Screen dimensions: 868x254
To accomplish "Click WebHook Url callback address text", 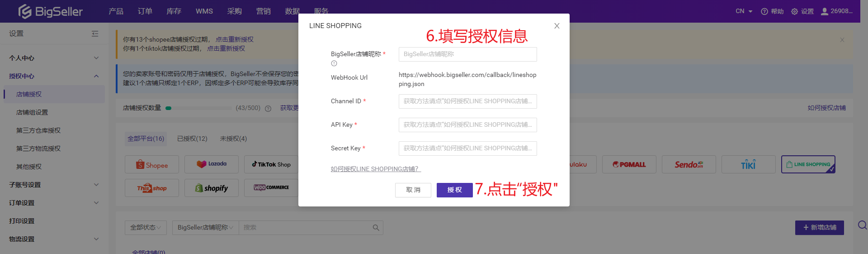I will point(467,79).
